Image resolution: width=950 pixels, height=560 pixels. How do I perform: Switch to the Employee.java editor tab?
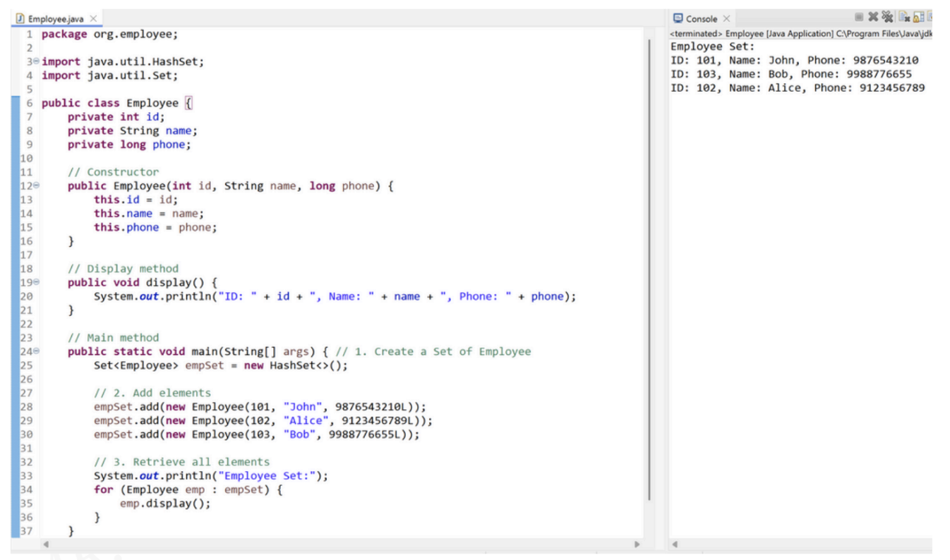coord(58,17)
